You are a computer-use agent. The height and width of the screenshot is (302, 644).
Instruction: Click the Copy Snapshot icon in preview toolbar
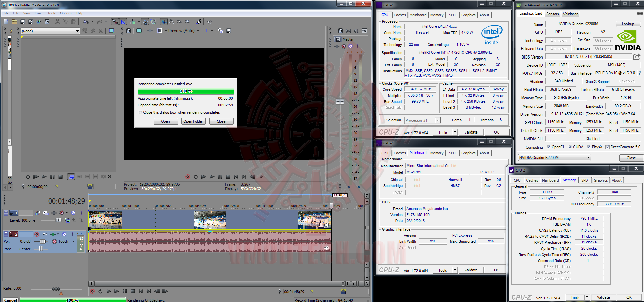tap(220, 31)
